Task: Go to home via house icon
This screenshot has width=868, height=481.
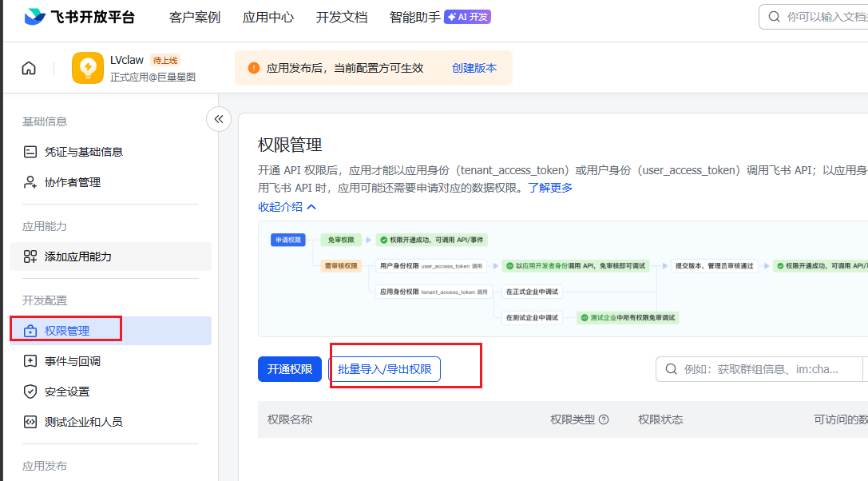Action: click(x=29, y=68)
